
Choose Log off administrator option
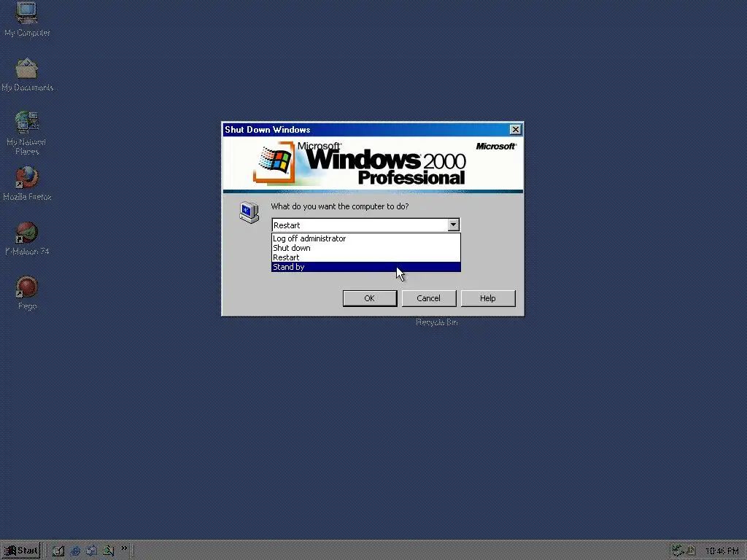point(366,238)
